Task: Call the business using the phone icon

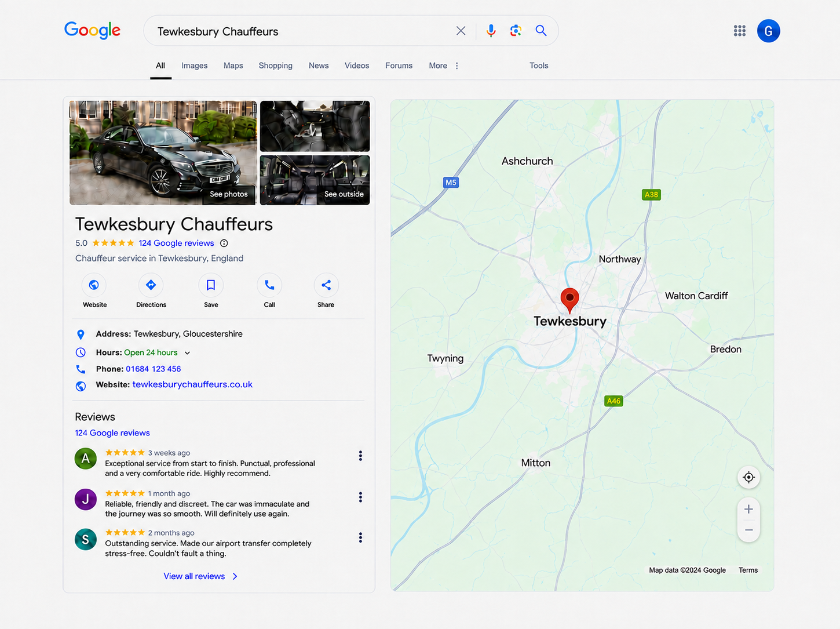Action: coord(269,285)
